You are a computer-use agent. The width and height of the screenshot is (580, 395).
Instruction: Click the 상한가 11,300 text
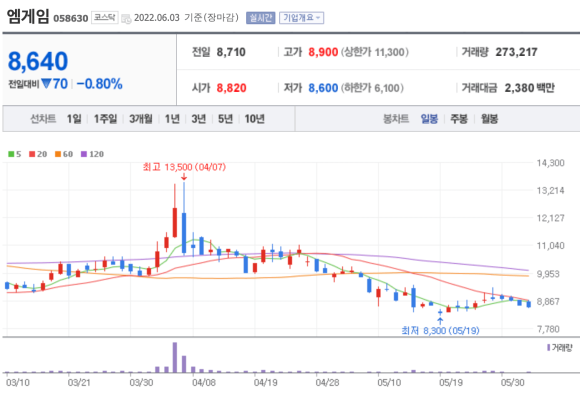tap(375, 52)
